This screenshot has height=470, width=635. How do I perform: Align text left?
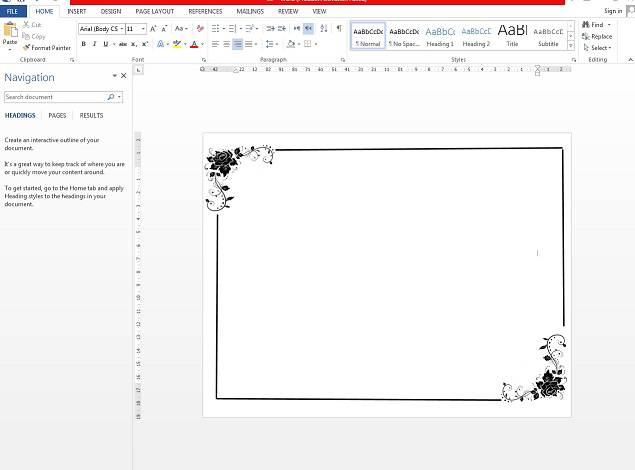click(215, 44)
